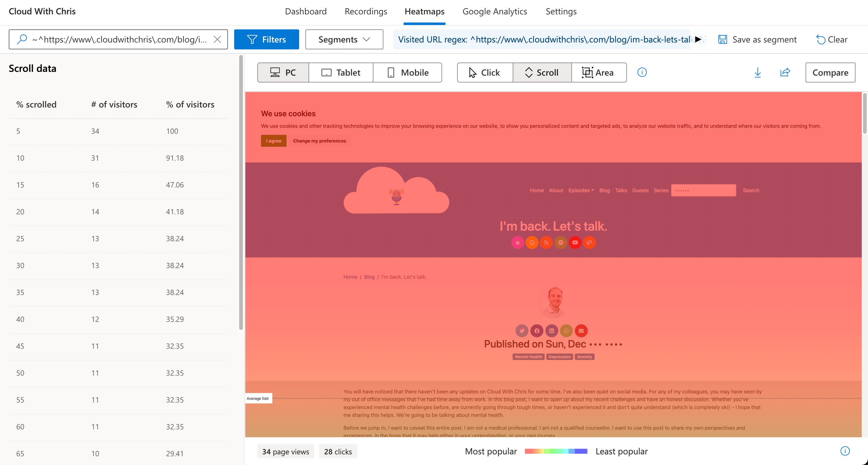Image resolution: width=868 pixels, height=465 pixels.
Task: Click the info icon beside heatmap modes
Action: click(642, 72)
